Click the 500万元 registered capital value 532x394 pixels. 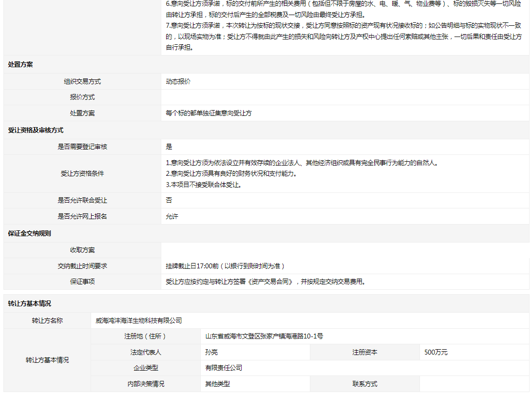(436, 352)
